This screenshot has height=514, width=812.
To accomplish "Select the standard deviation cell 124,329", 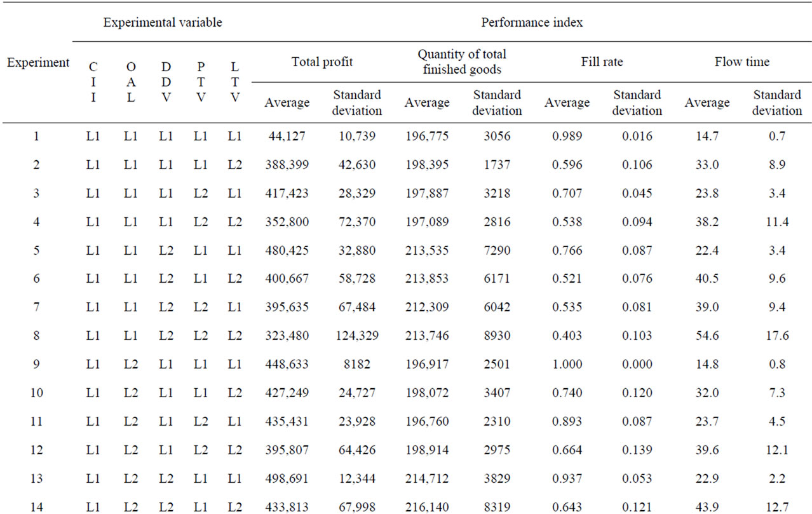I will click(357, 335).
